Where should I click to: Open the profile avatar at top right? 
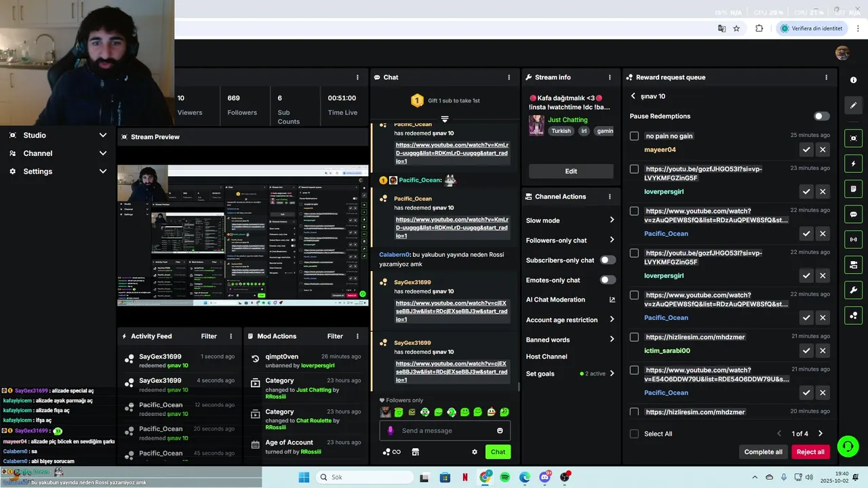tap(842, 53)
